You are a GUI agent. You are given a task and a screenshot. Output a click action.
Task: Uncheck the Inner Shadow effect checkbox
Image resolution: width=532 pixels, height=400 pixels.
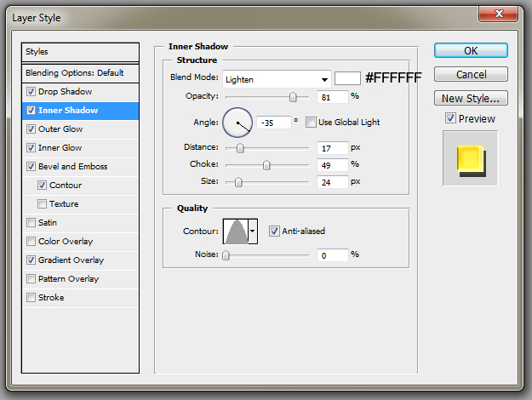point(31,111)
